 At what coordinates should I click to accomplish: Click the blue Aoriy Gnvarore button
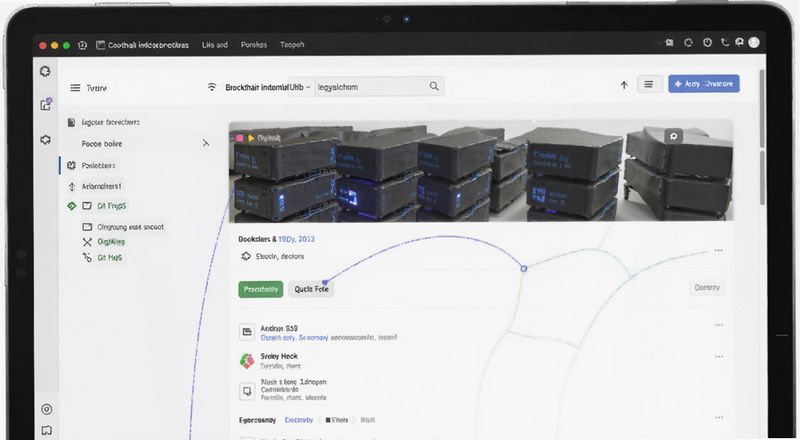click(x=704, y=84)
